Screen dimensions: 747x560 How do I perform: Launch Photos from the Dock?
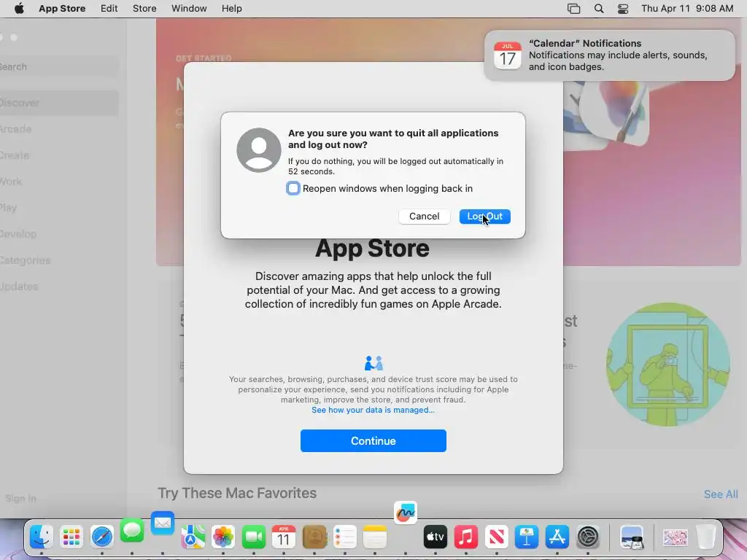[223, 537]
